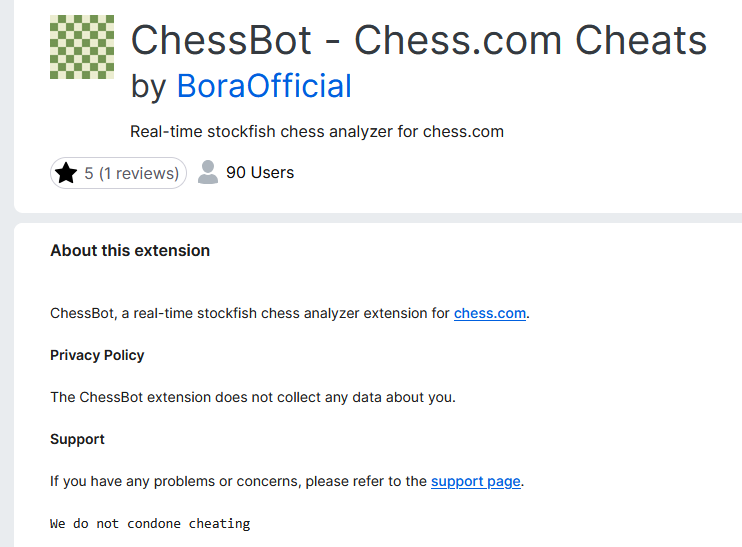Click the Privacy Policy heading

[x=97, y=355]
